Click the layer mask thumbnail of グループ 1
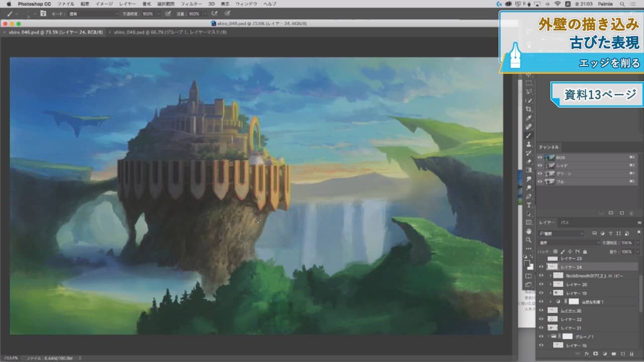644x362 pixels. coord(568,336)
